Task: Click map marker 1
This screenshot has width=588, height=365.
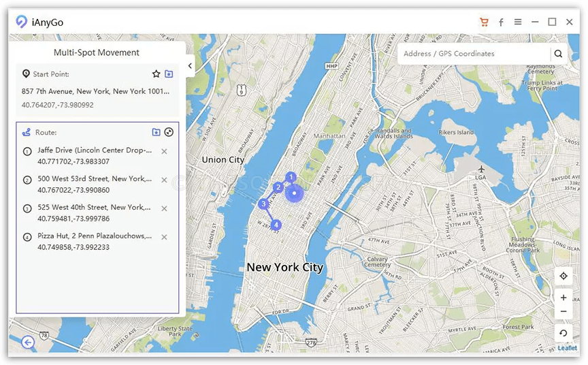Action: (x=291, y=177)
